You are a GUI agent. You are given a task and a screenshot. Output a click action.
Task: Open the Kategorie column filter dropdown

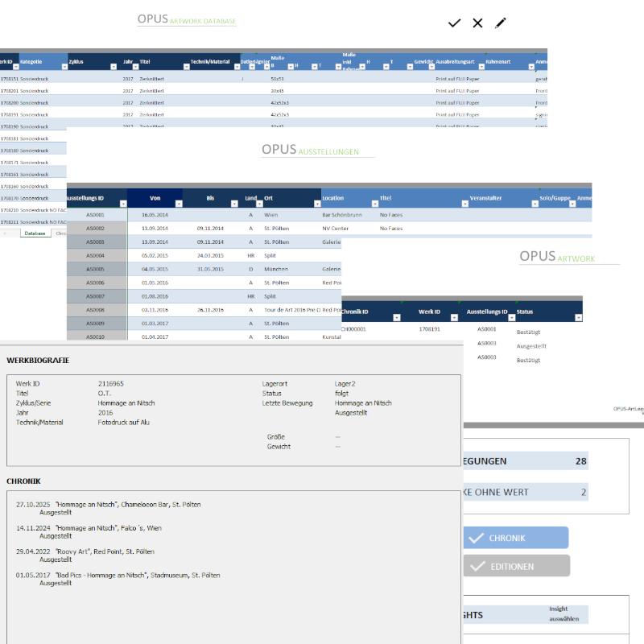coord(64,67)
